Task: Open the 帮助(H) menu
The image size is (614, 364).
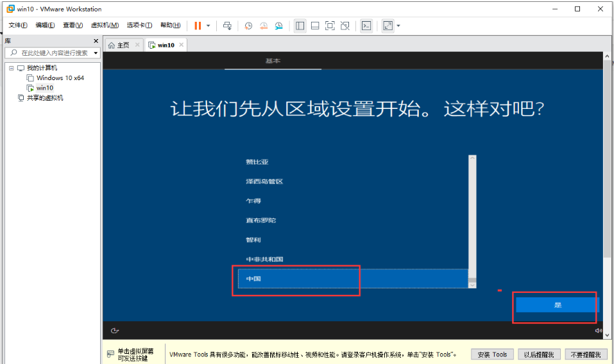Action: [x=170, y=25]
